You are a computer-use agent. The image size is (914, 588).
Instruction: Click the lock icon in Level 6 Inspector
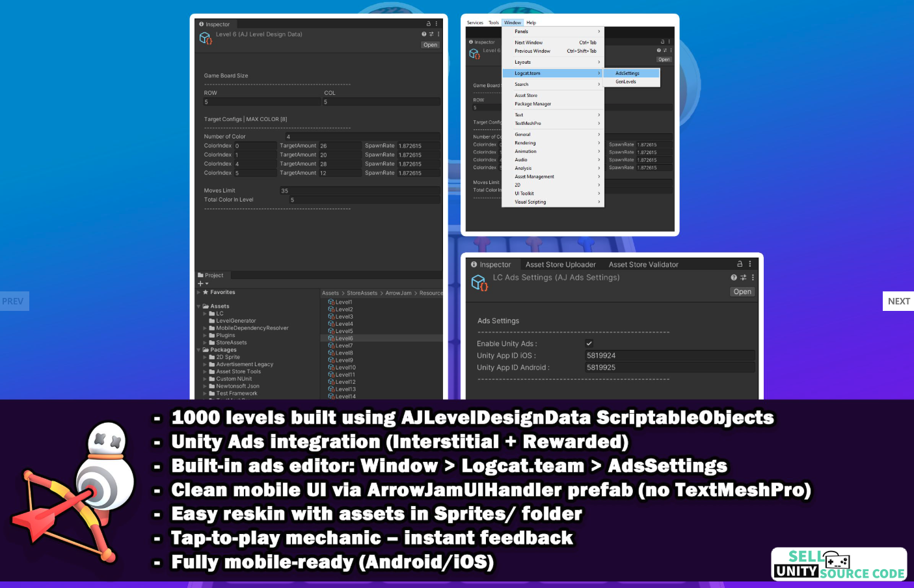click(428, 24)
